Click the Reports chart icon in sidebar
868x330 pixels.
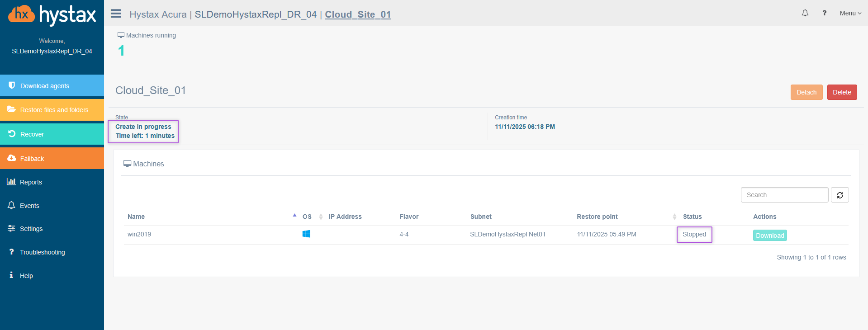tap(11, 182)
